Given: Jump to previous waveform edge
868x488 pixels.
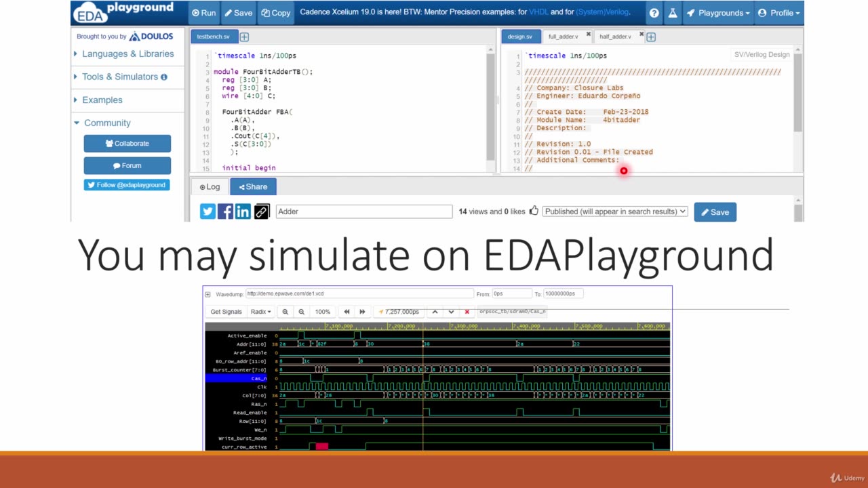Looking at the screenshot, I should (347, 312).
